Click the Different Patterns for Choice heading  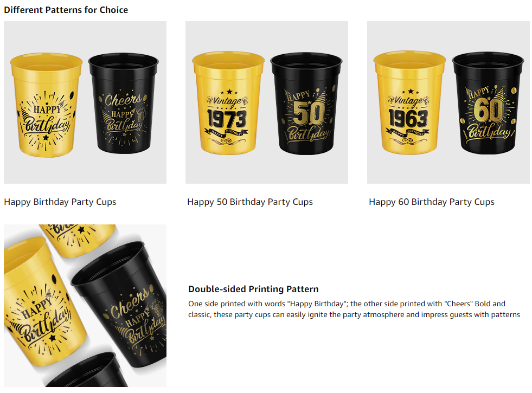coord(66,10)
